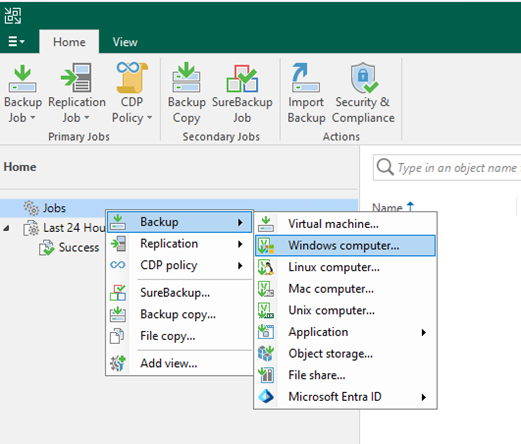Select SureBackup... in context menu
Screen dimensions: 521x444
179,293
